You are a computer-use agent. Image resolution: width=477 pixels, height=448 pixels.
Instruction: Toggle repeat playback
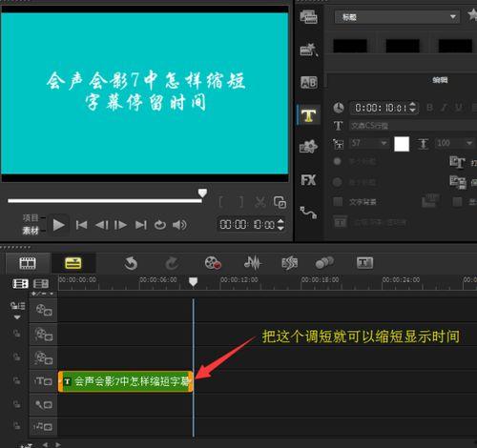(x=160, y=225)
